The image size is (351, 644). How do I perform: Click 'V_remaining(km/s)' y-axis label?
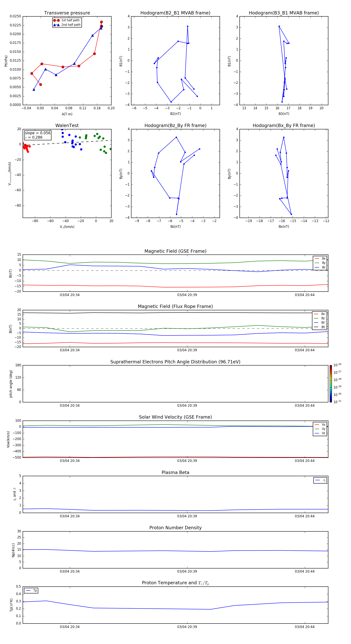click(10, 173)
